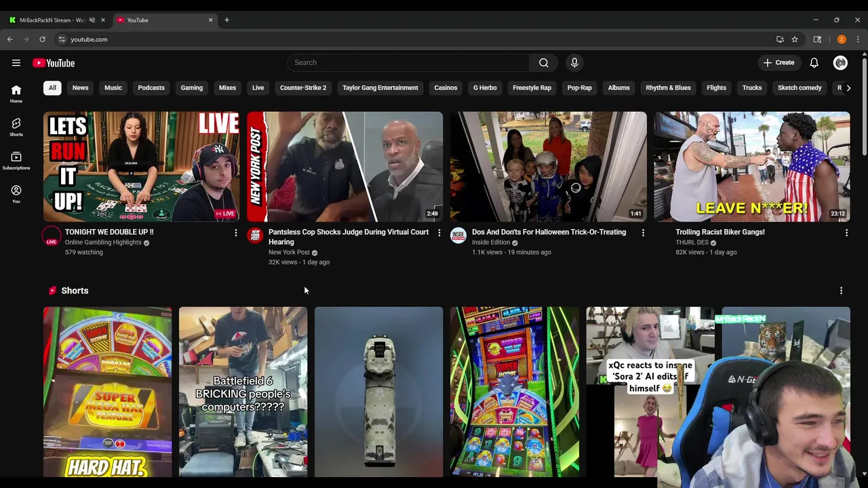Click the install app icon in address bar
The width and height of the screenshot is (868, 488).
click(780, 39)
